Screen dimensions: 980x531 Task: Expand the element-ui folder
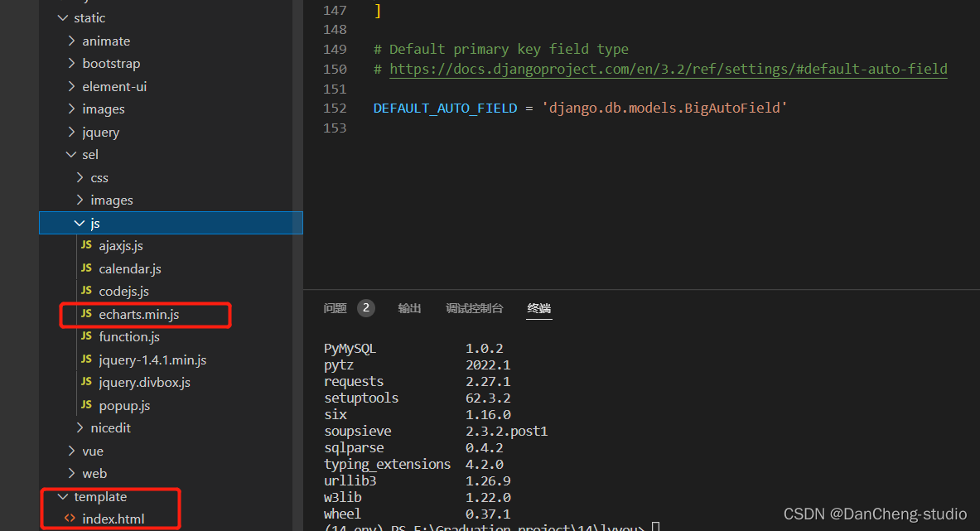click(71, 87)
